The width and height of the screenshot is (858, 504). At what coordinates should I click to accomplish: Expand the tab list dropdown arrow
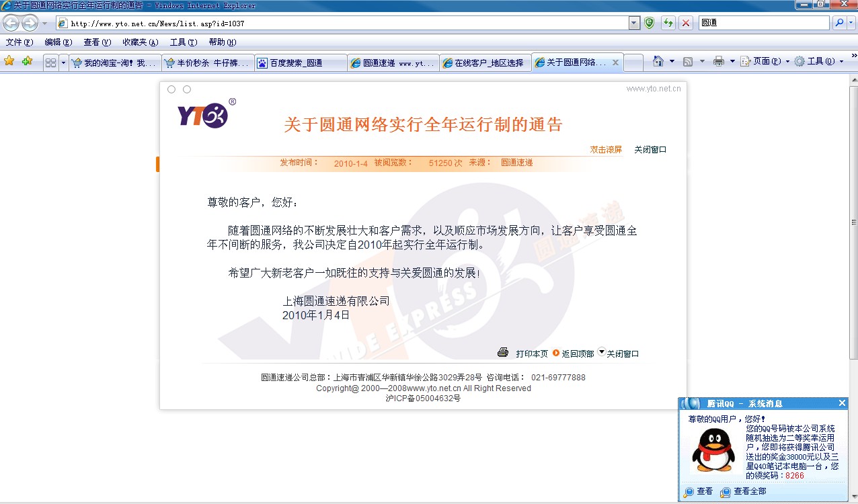coord(64,62)
